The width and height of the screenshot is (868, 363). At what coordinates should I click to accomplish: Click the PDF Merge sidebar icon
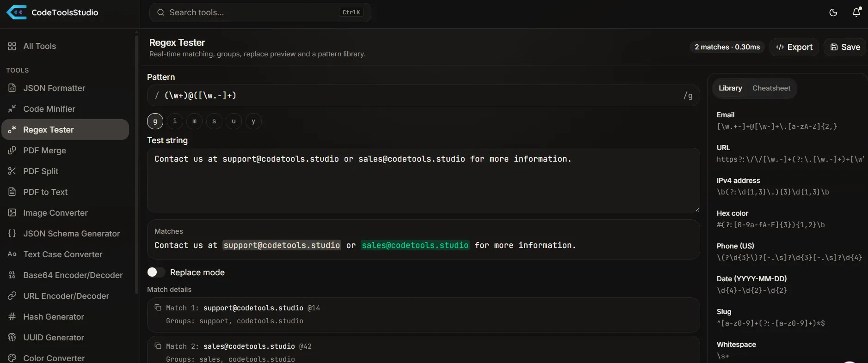[12, 150]
